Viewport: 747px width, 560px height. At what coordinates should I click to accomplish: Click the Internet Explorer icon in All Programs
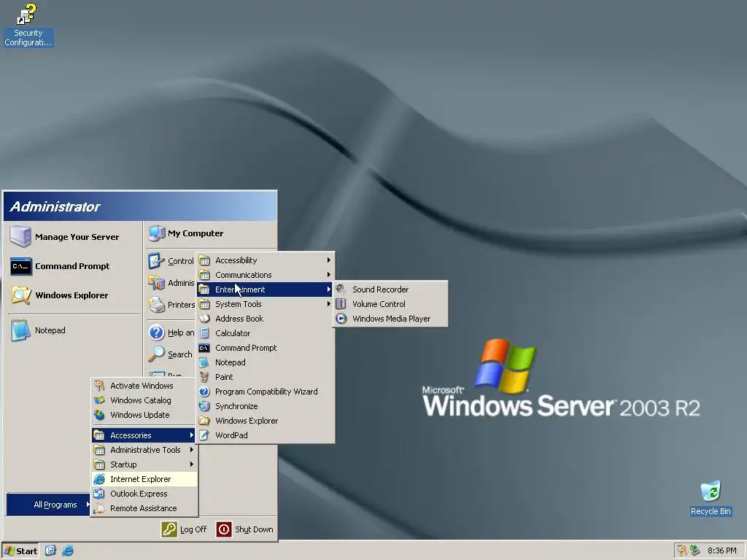pyautogui.click(x=99, y=479)
